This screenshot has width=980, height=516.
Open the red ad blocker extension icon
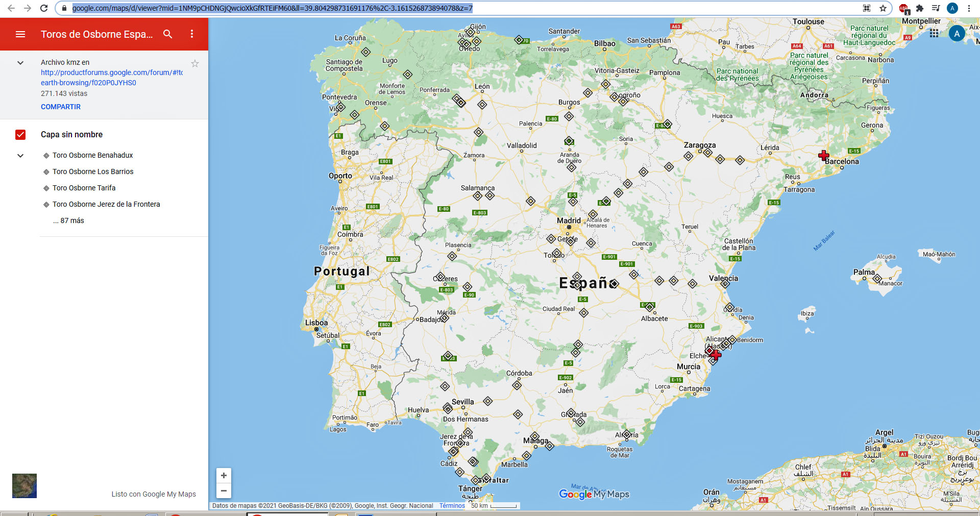904,9
